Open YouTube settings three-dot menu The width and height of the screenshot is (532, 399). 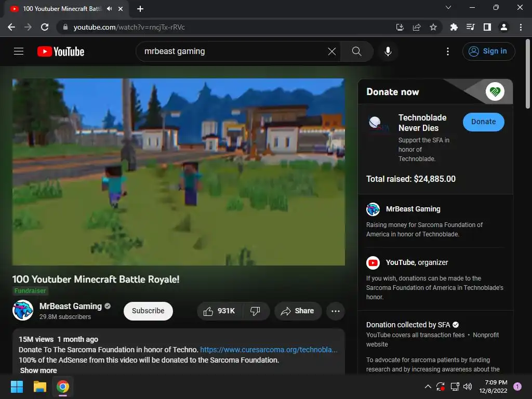tap(447, 51)
